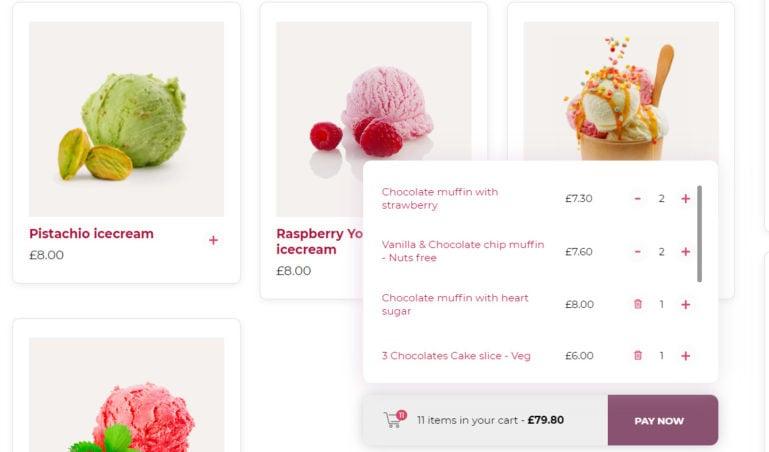
Task: Open Chocolate muffin with strawberry cart item
Action: (x=440, y=199)
